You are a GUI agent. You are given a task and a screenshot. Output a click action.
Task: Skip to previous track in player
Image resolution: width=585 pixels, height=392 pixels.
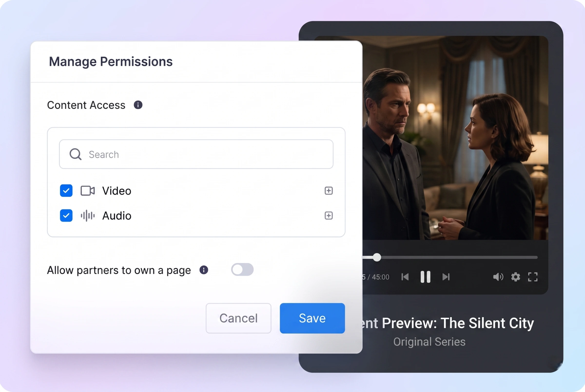(405, 277)
